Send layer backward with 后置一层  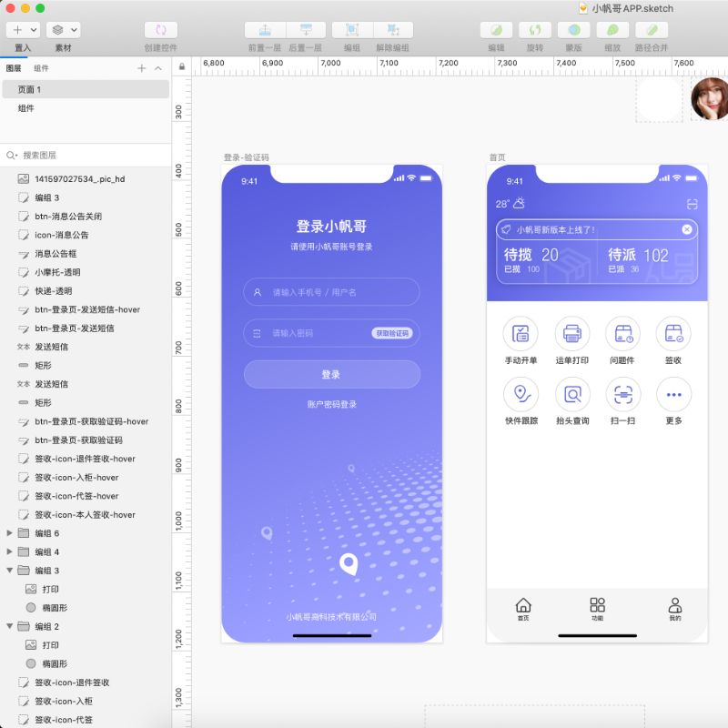(x=307, y=30)
